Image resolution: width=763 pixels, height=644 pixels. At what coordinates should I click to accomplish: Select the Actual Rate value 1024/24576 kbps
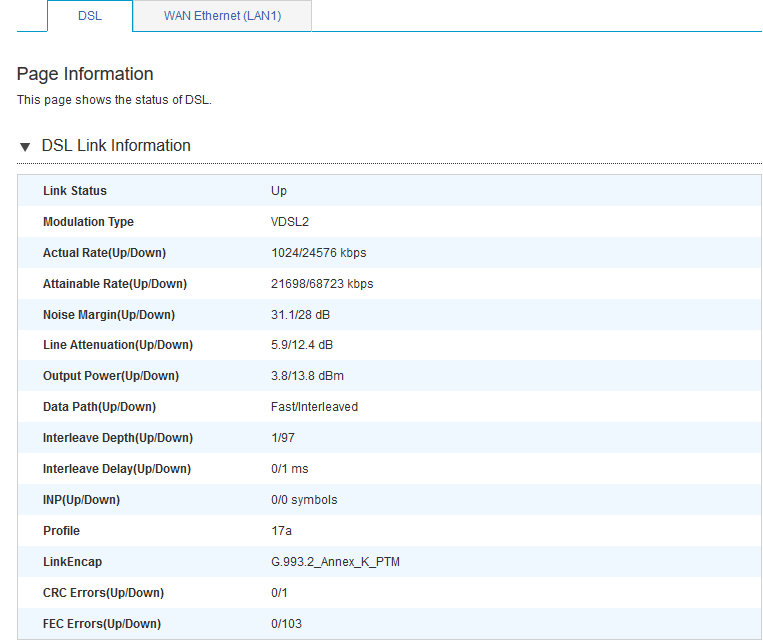(318, 253)
